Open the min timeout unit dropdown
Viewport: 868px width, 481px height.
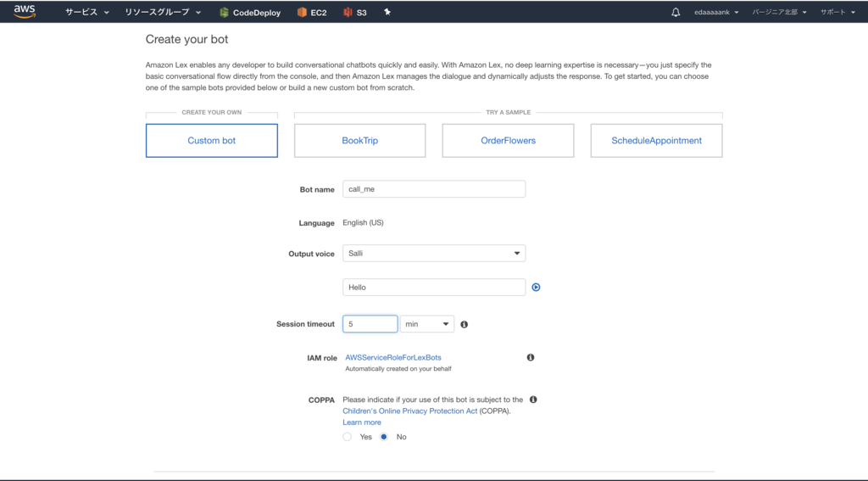(x=427, y=324)
